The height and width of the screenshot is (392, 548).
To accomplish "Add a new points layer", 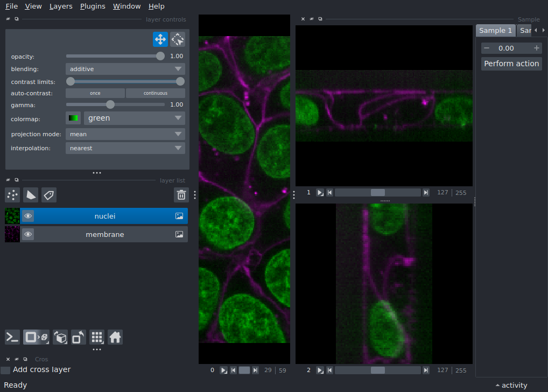I will (12, 195).
